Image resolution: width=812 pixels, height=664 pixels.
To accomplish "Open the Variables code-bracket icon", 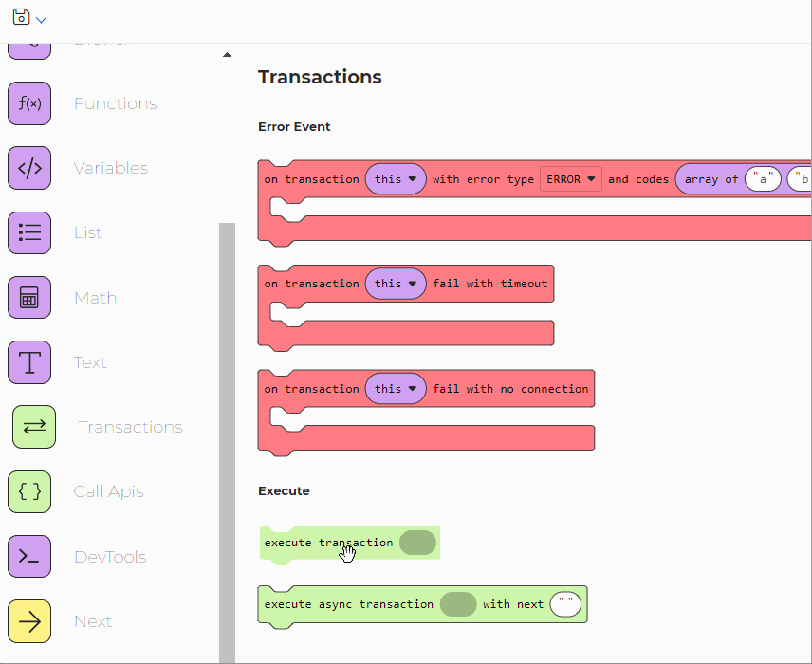I will tap(29, 168).
